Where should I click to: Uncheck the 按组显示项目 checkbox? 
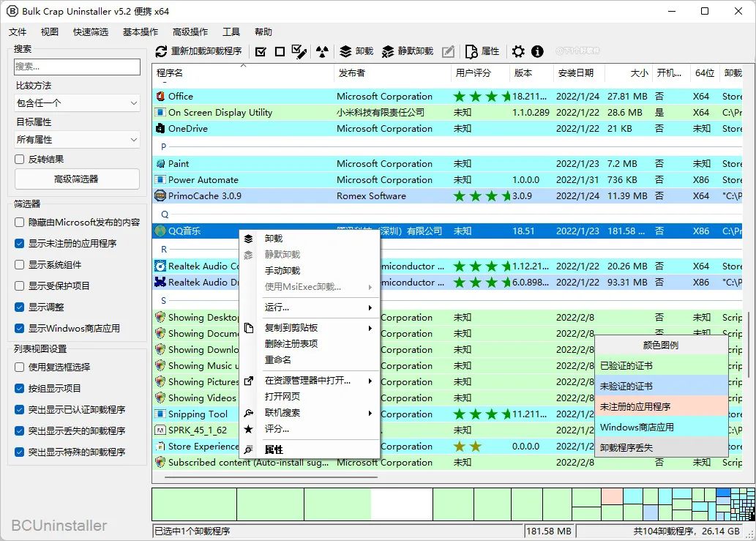(20, 388)
